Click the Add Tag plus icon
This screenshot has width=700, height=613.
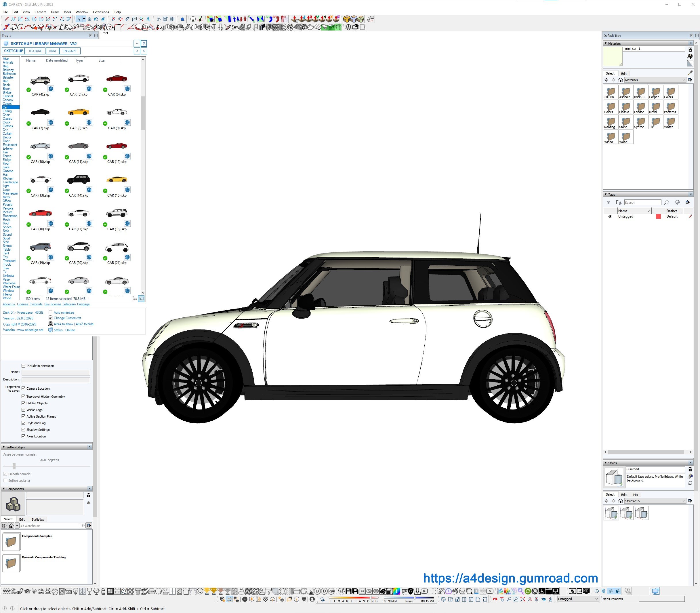pyautogui.click(x=608, y=203)
